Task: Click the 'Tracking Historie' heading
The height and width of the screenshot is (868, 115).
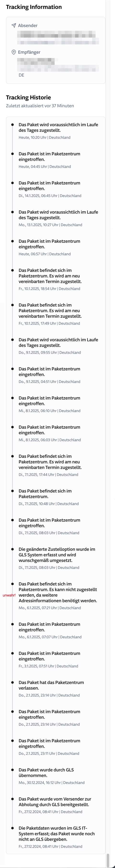Action: [x=28, y=97]
